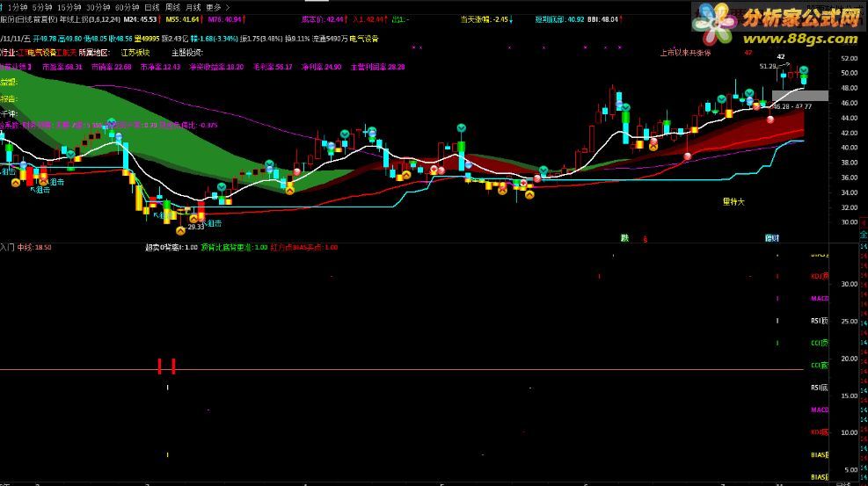868x486 pixels.
Task: Click the 超卖0背离: 1.00 indicator label
Action: (x=171, y=247)
